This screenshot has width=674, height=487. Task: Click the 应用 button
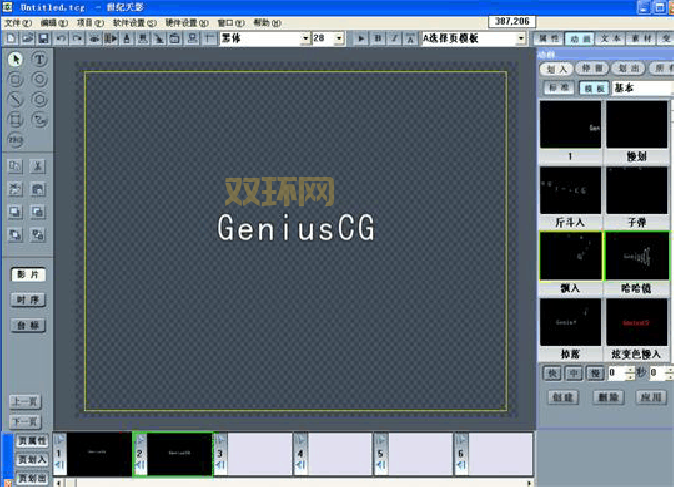point(651,397)
